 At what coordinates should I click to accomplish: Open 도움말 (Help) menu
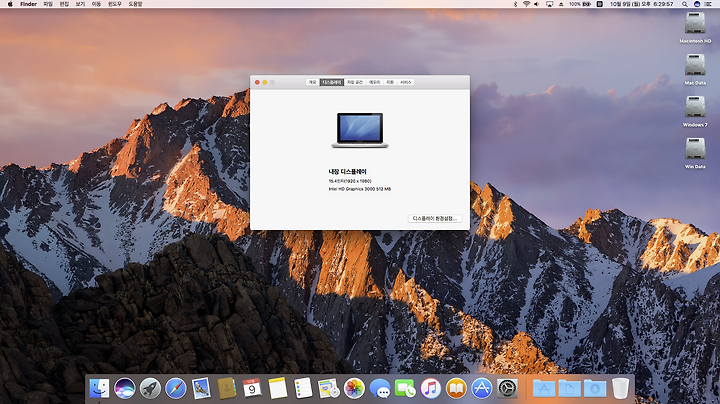[x=135, y=4]
